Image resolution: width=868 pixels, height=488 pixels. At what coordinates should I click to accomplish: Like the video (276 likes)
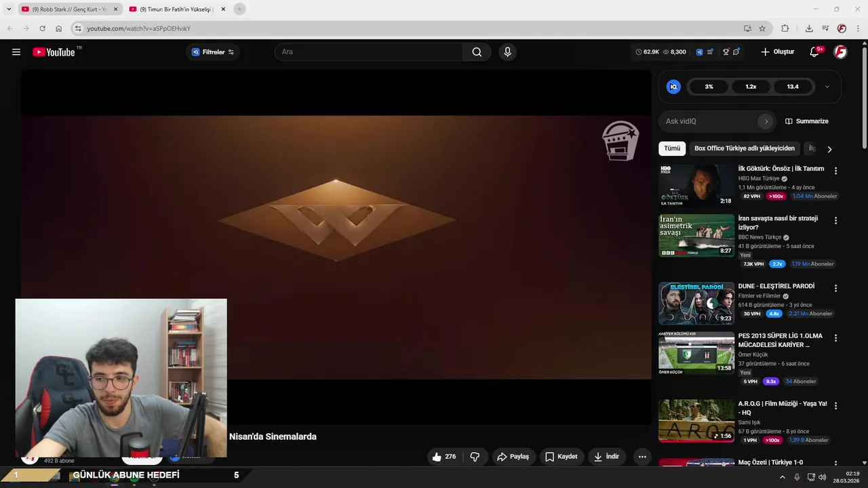click(x=443, y=457)
